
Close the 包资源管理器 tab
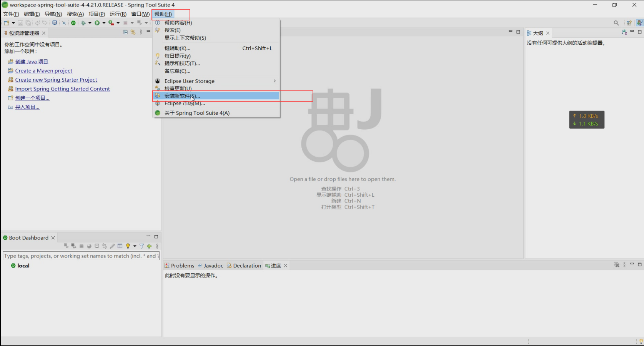pos(43,33)
